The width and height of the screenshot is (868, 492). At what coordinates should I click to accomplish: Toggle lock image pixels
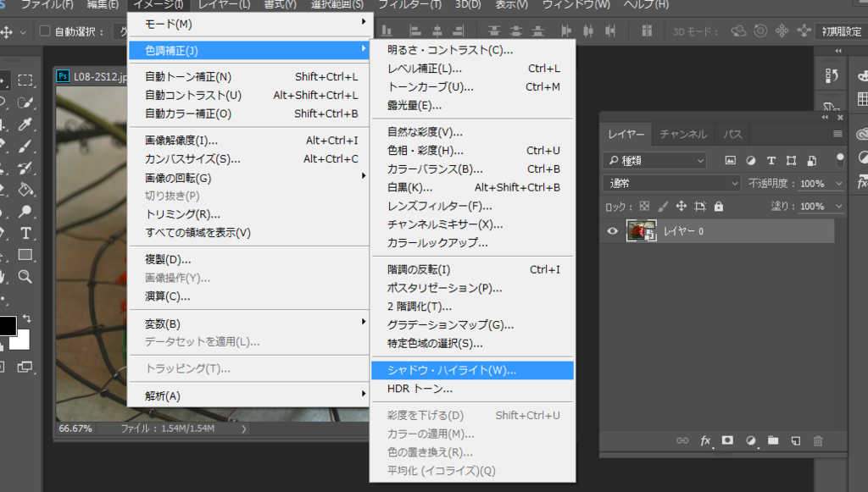[663, 206]
